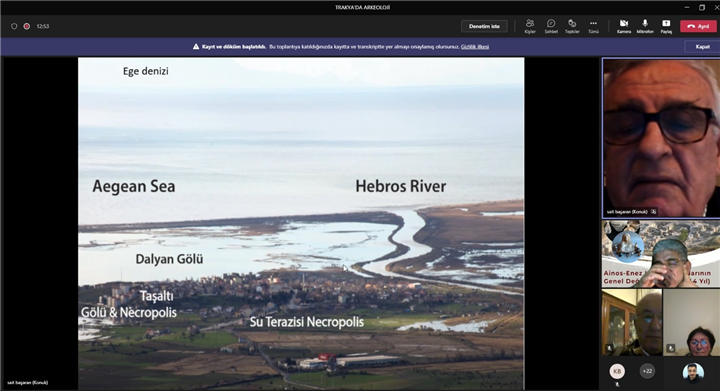Click the shield security icon

(x=14, y=26)
